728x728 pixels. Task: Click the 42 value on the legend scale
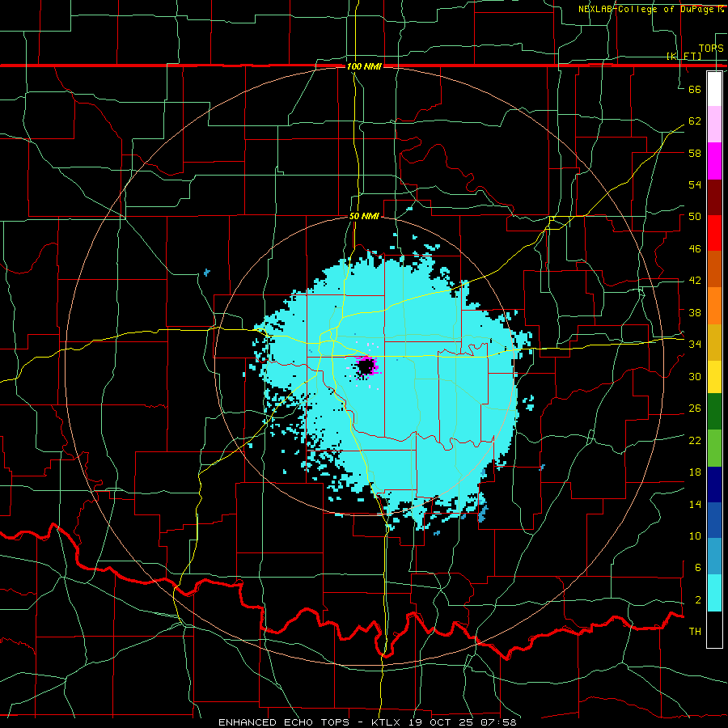(x=695, y=281)
